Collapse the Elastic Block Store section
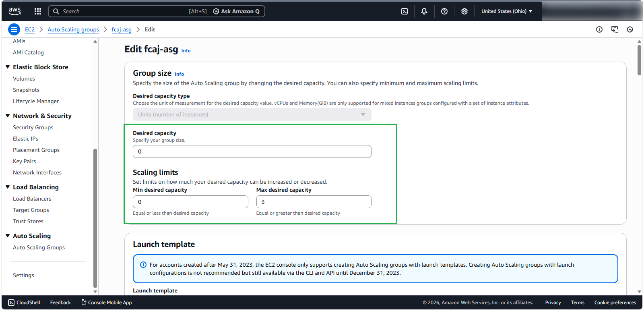The width and height of the screenshot is (644, 311). (x=8, y=67)
